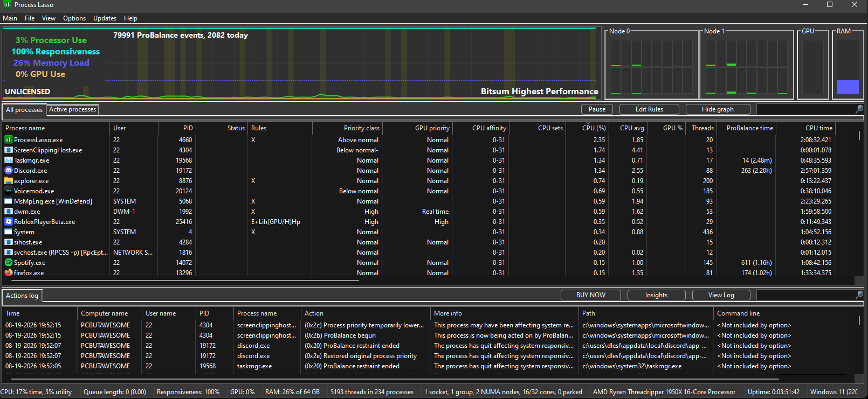Click the "Bitsum Highest Performance" power plan label
The height and width of the screenshot is (399, 868).
[540, 92]
